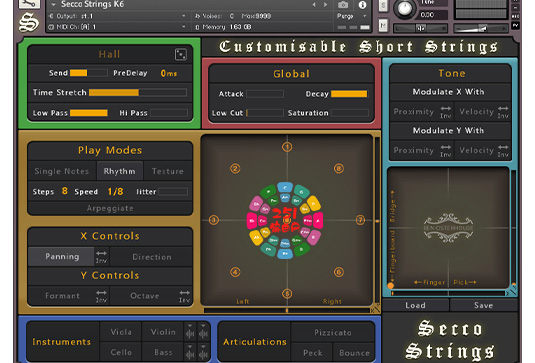
Task: Expand the Output channel dropdown
Action: (118, 16)
